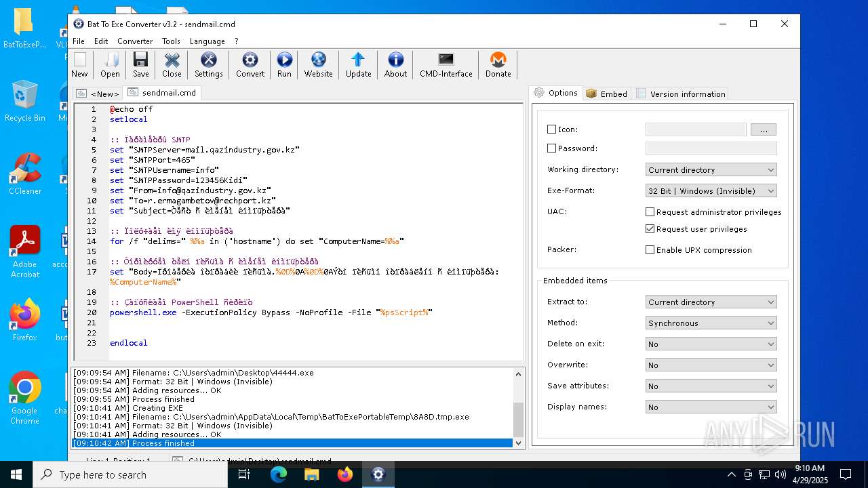Open the Language menu
The height and width of the screenshot is (488, 868).
[207, 41]
